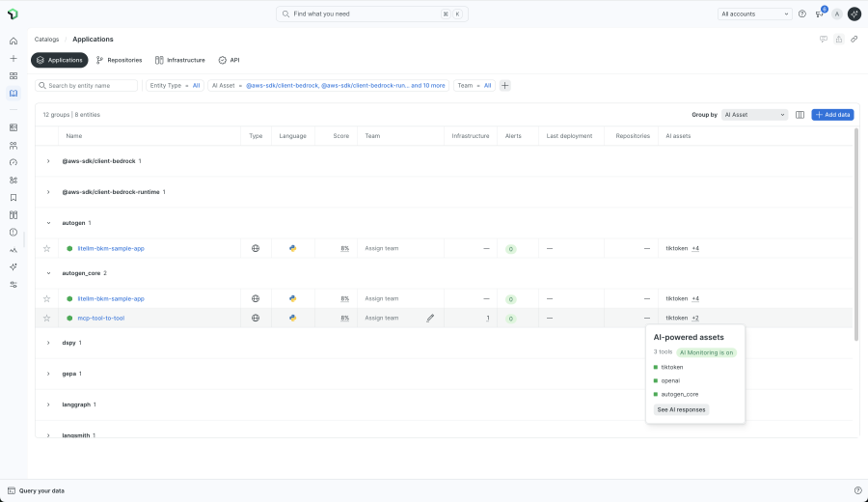This screenshot has width=868, height=502.
Task: Switch to the Repositories tab
Action: click(x=119, y=60)
